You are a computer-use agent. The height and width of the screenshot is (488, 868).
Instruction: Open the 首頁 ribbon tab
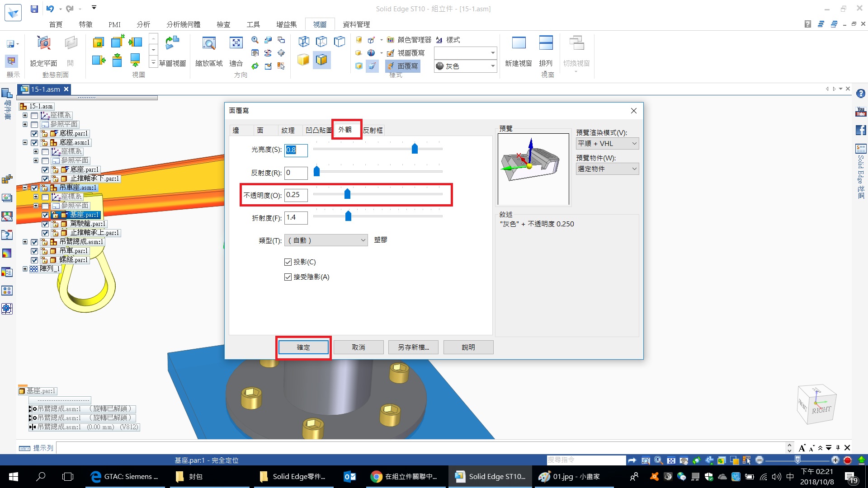pos(56,24)
